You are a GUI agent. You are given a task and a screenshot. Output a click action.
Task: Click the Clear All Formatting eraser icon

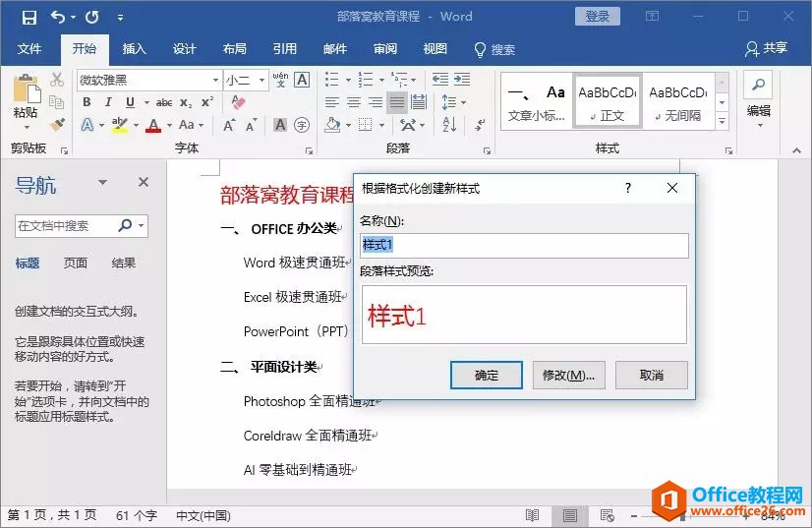tap(238, 102)
